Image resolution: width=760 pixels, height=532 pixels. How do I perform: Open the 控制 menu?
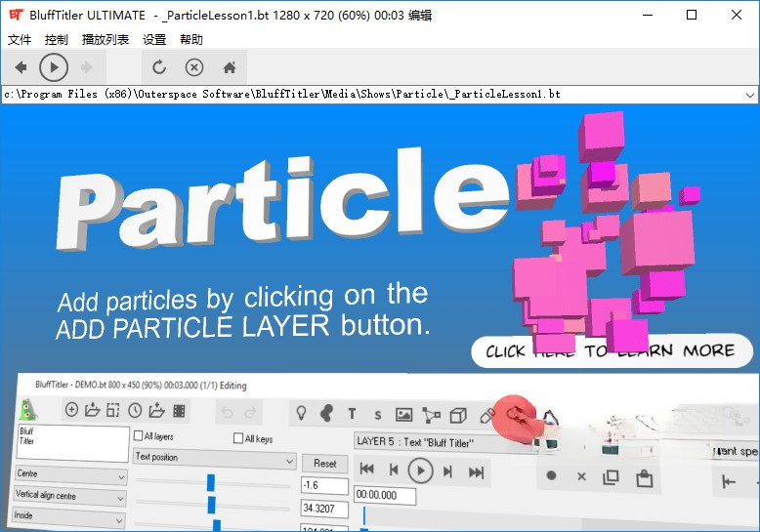[x=57, y=40]
